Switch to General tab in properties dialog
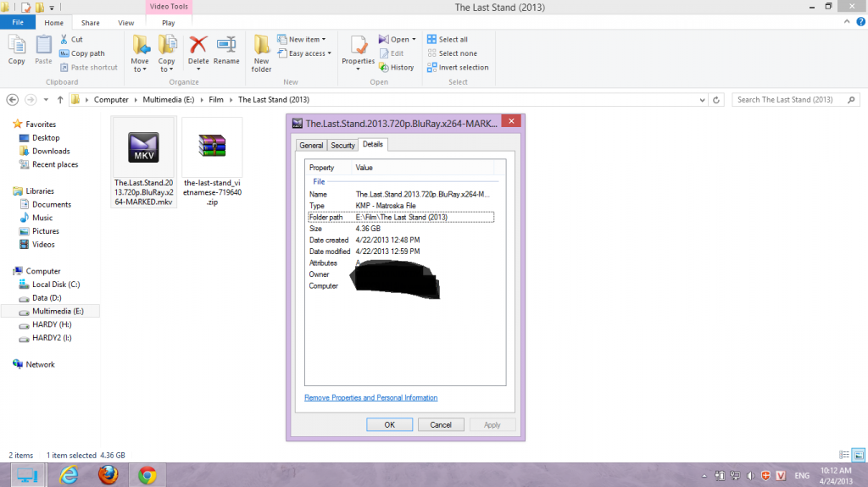The image size is (868, 487). tap(311, 145)
